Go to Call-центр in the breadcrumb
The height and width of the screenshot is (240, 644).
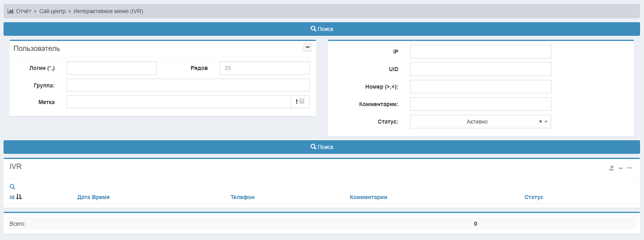point(52,11)
